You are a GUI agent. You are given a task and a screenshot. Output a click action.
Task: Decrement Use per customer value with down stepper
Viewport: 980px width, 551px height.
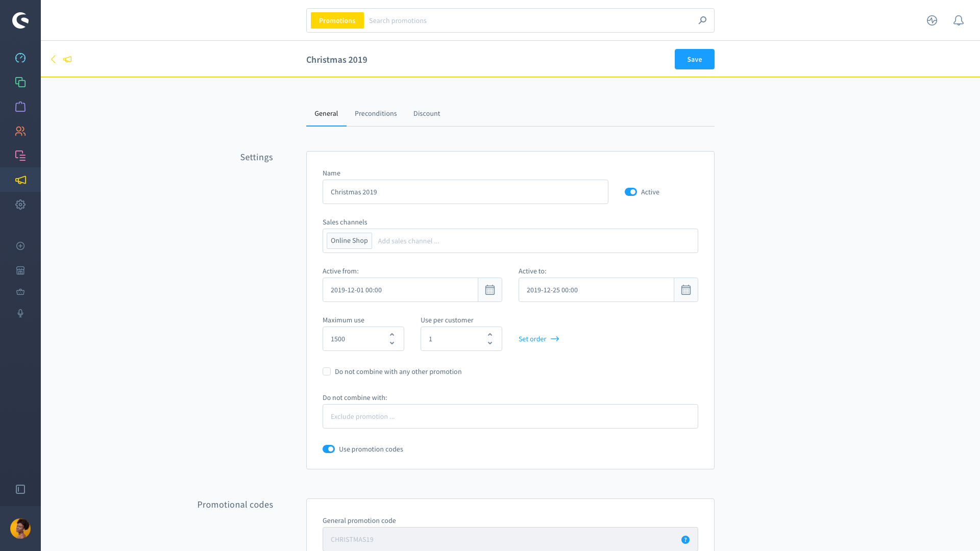[490, 343]
